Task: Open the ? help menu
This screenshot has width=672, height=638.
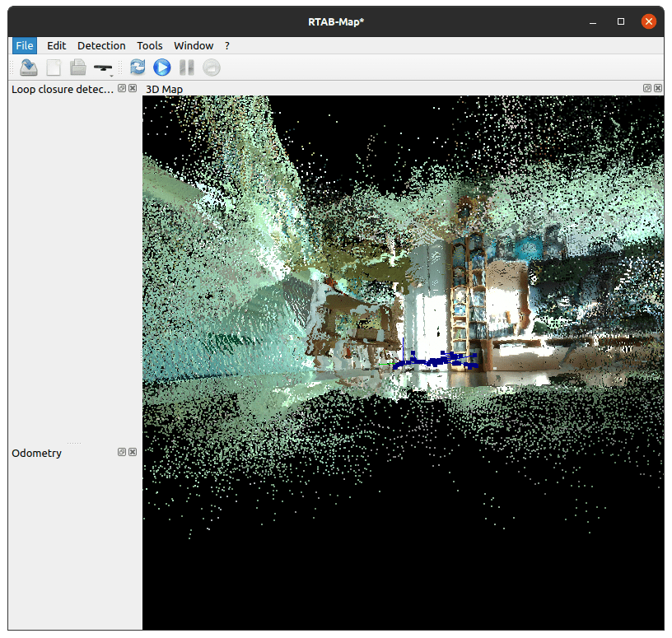Action: [x=227, y=45]
